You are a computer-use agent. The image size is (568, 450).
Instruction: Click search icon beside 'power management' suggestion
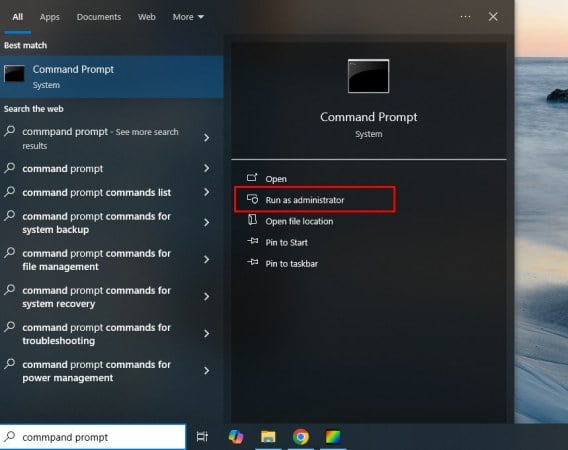(10, 364)
